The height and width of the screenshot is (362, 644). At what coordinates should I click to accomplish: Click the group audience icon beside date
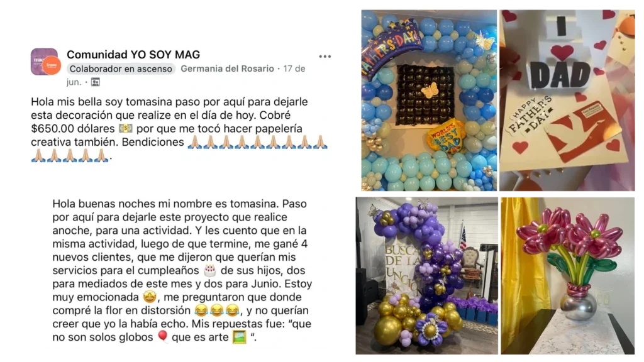[96, 82]
